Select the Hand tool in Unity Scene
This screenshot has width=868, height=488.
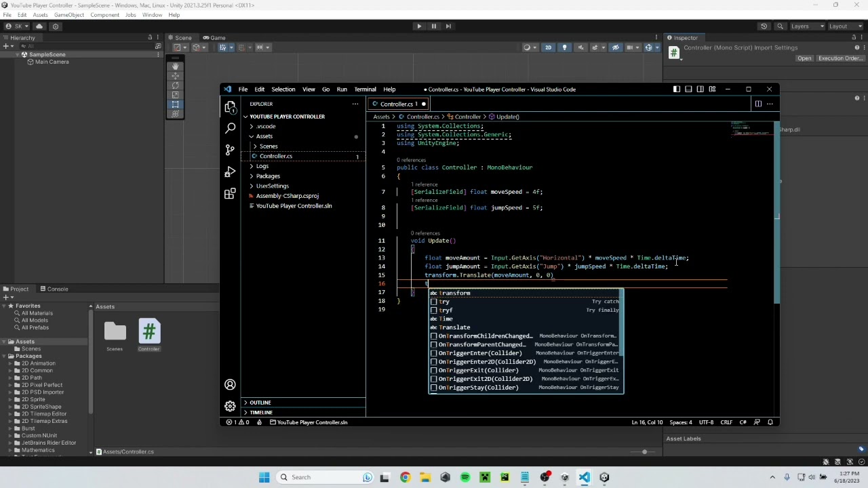point(175,66)
